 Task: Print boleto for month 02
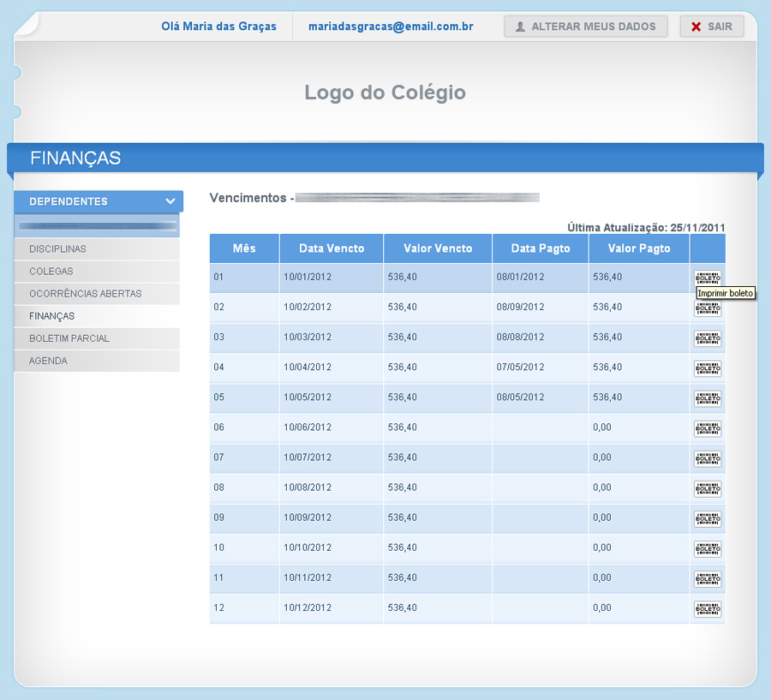(x=708, y=308)
